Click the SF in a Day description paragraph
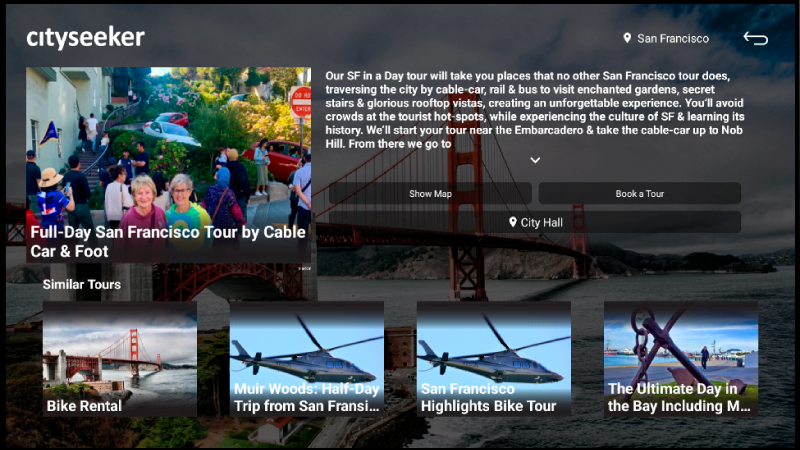 (x=535, y=110)
